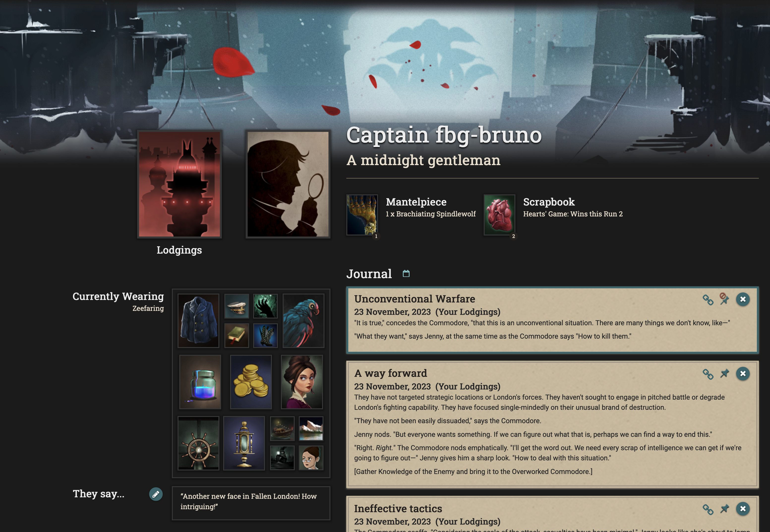770x532 pixels.
Task: Inspect the pile of gold coins item
Action: tap(251, 382)
